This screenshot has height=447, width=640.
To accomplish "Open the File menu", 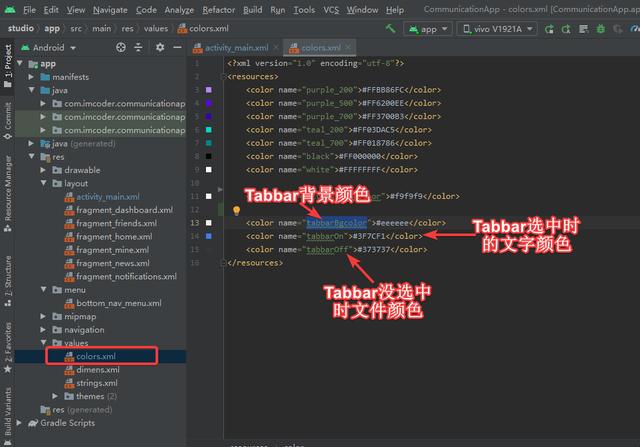I will (29, 10).
